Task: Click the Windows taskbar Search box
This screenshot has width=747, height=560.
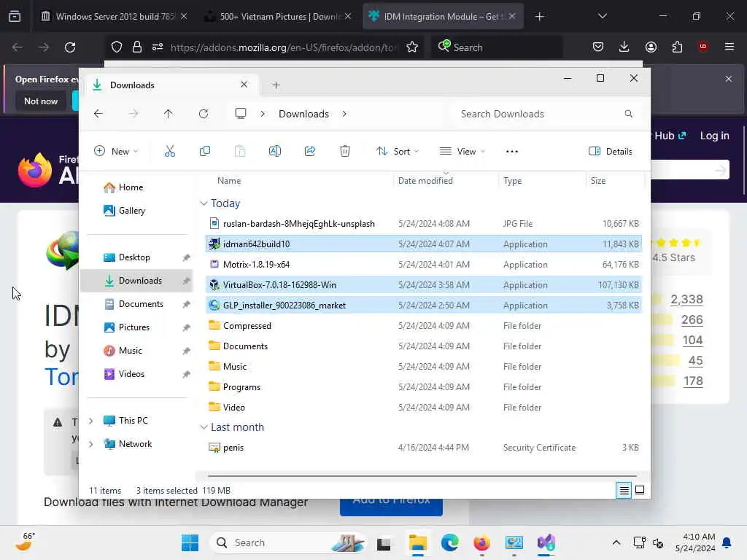Action: 288,542
